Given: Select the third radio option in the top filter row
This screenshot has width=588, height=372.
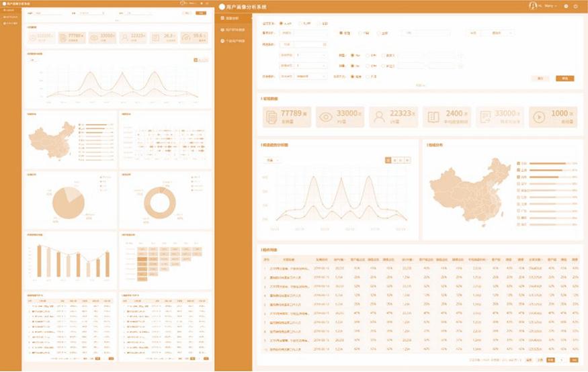Looking at the screenshot, I should [319, 23].
